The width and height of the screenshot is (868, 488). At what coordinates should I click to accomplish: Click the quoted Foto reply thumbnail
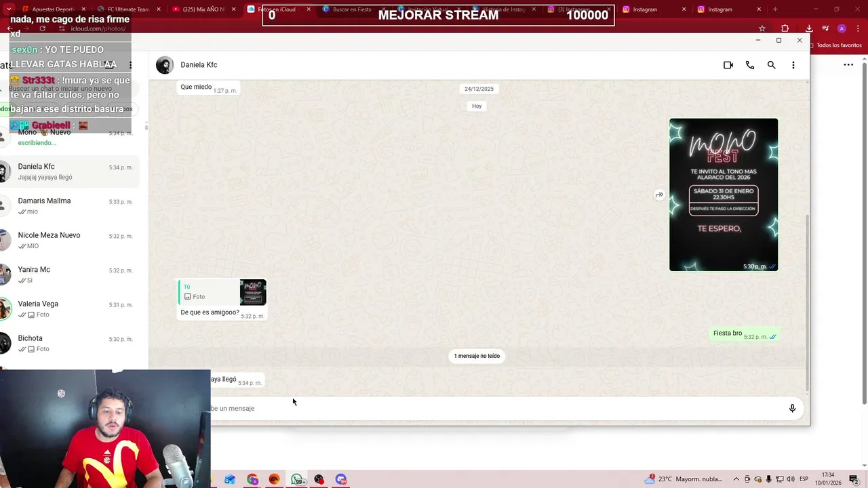click(x=253, y=292)
